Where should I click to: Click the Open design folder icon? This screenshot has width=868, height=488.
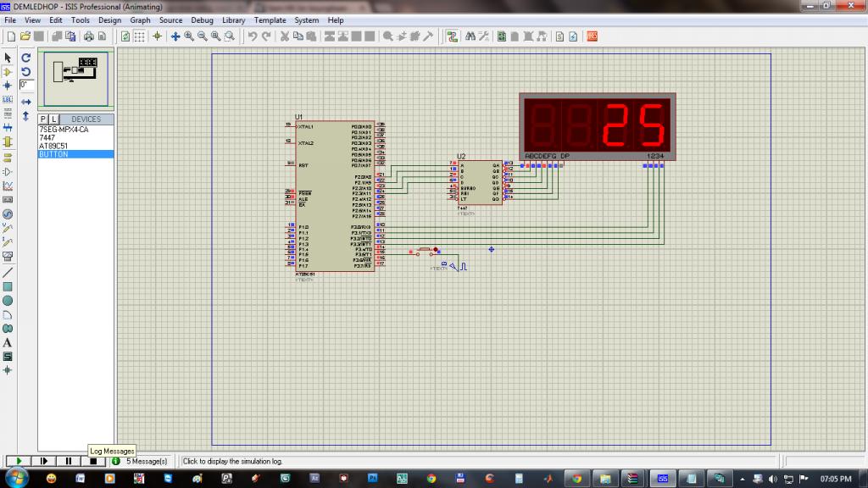tap(25, 36)
